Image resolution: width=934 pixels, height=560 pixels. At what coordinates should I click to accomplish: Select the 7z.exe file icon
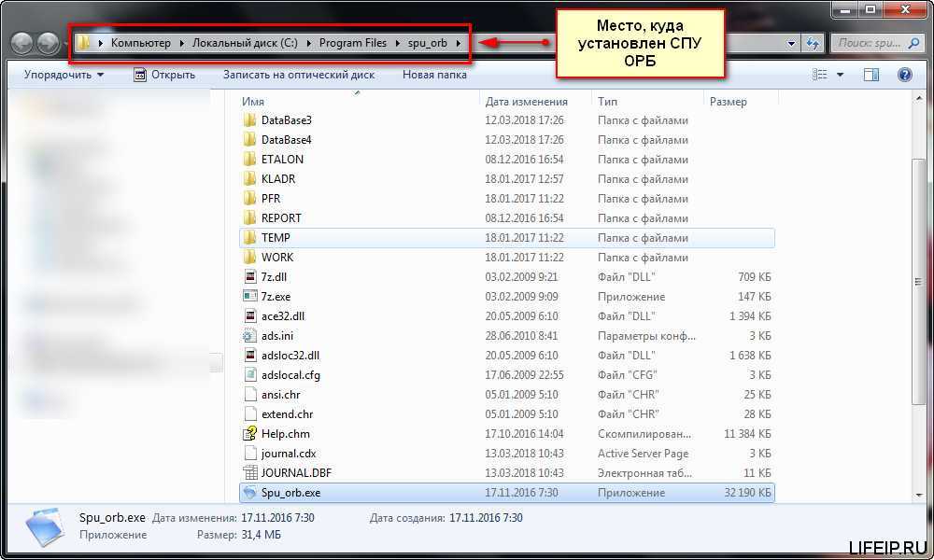pos(249,296)
